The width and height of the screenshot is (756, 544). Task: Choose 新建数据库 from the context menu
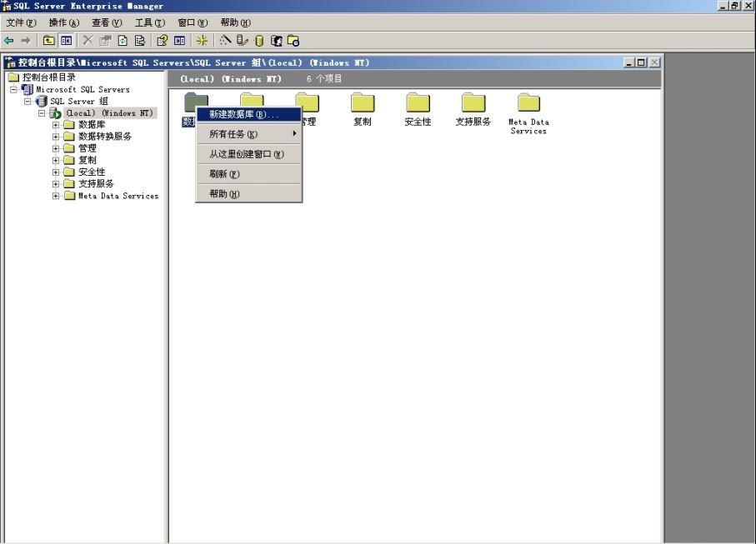click(x=248, y=114)
